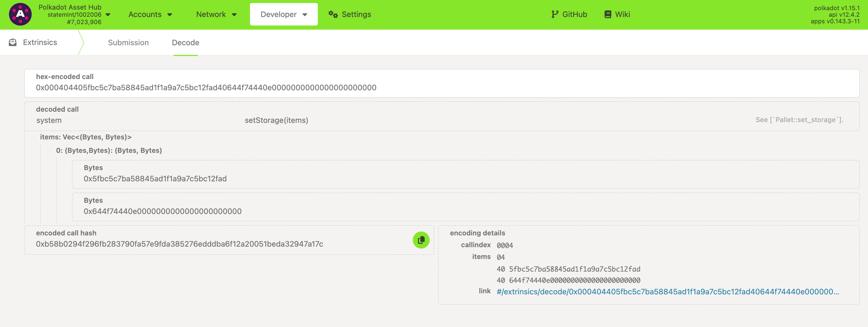Click the GitHub branch icon
The width and height of the screenshot is (868, 327).
(x=555, y=15)
